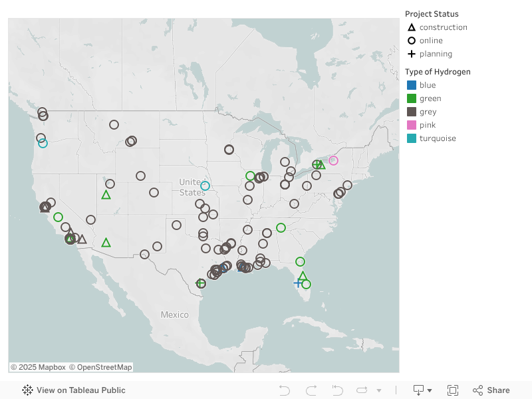Screen dimensions: 532x399
Task: Click the Tableau logo icon
Action: point(27,390)
